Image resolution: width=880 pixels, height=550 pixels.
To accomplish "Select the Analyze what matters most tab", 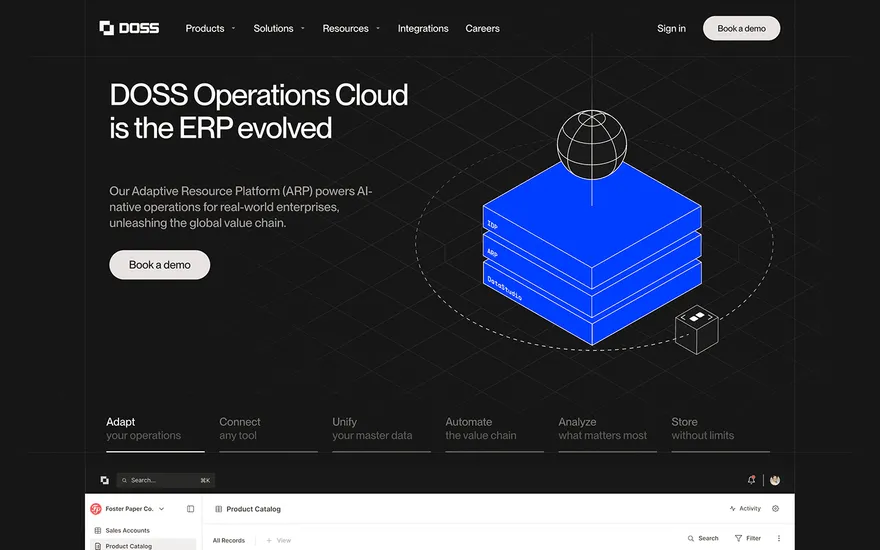I will pos(607,433).
